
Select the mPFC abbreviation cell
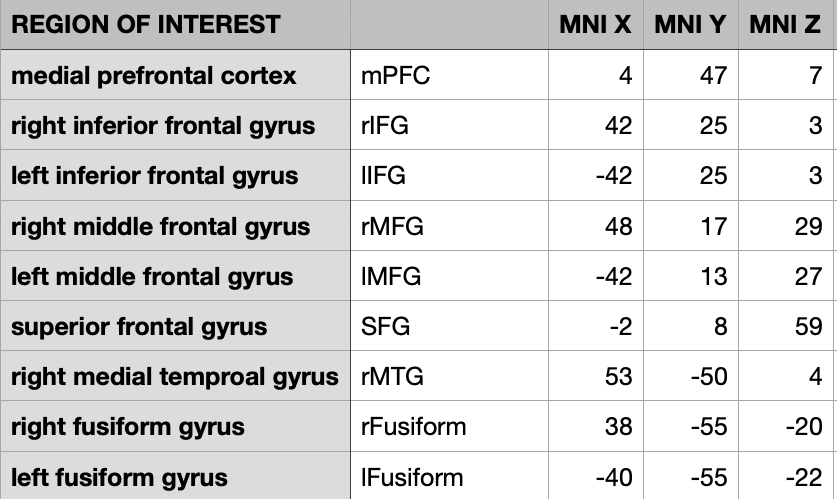(396, 75)
